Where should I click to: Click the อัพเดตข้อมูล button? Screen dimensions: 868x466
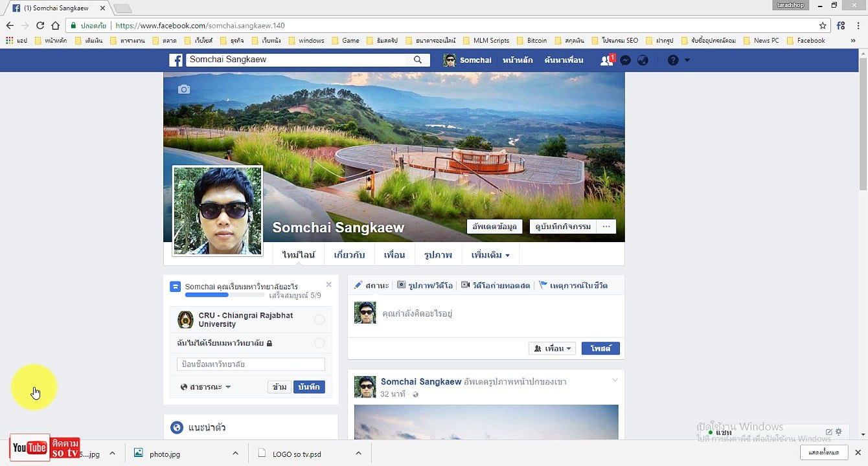494,227
